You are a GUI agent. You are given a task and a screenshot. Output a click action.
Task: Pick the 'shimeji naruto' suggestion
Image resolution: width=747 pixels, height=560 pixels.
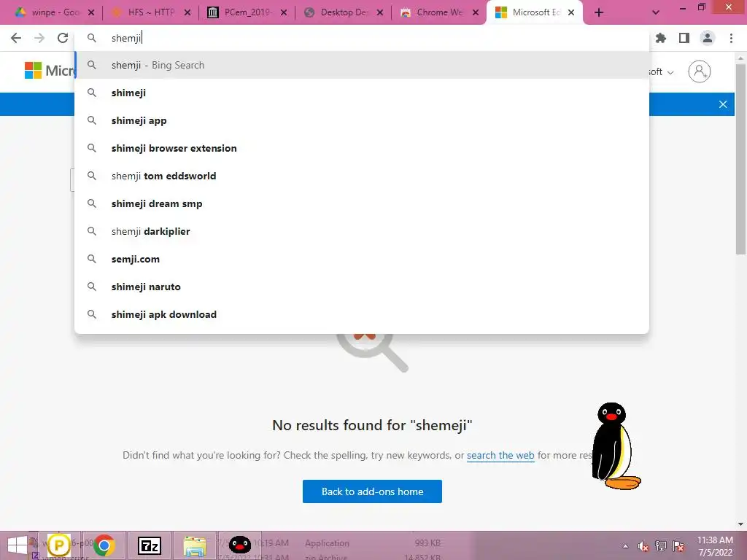pos(362,287)
